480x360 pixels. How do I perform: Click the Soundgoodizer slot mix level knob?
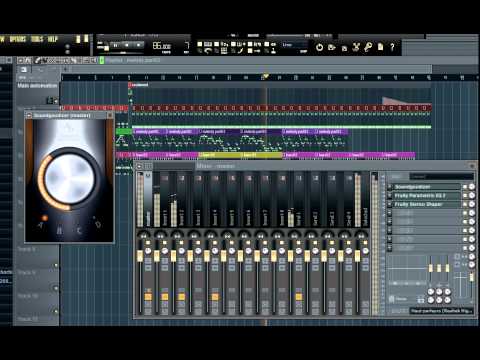coord(472,187)
